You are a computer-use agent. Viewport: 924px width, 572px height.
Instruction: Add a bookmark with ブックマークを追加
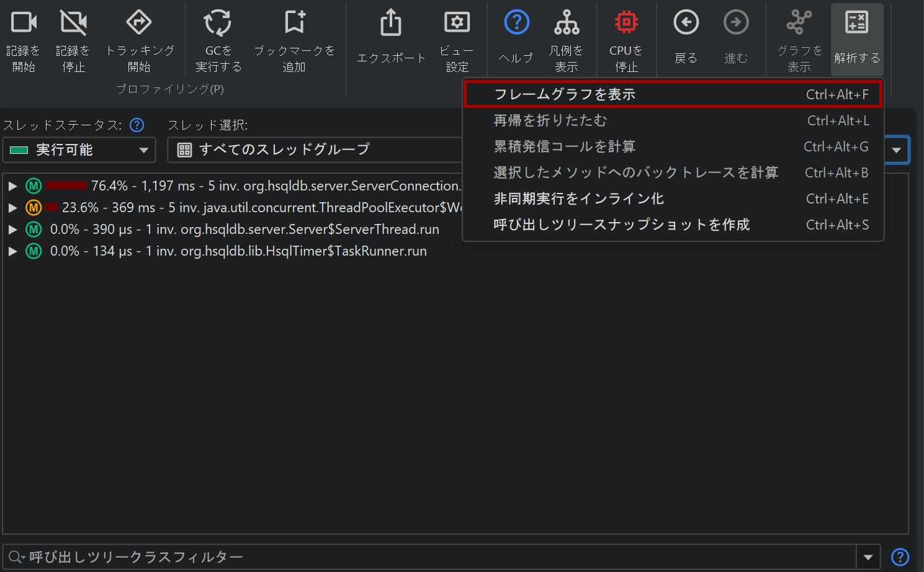[x=294, y=23]
